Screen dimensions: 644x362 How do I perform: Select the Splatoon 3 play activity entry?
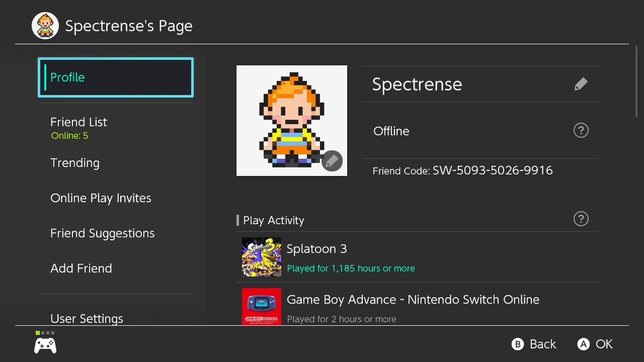(418, 257)
